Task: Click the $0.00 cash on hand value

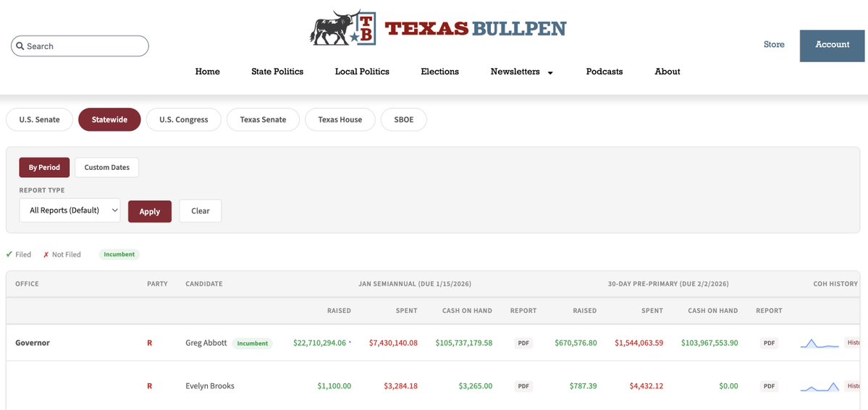Action: tap(728, 386)
